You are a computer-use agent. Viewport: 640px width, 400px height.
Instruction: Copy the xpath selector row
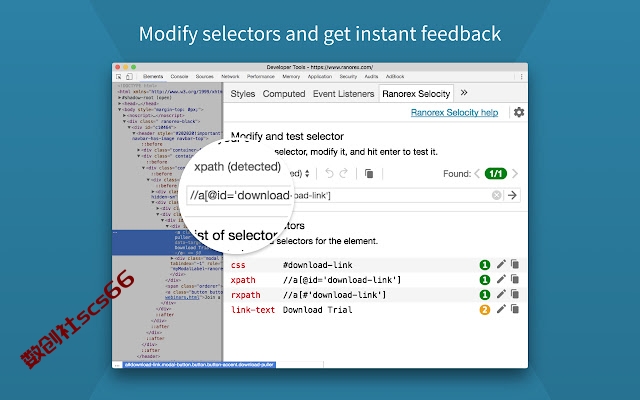click(x=515, y=280)
